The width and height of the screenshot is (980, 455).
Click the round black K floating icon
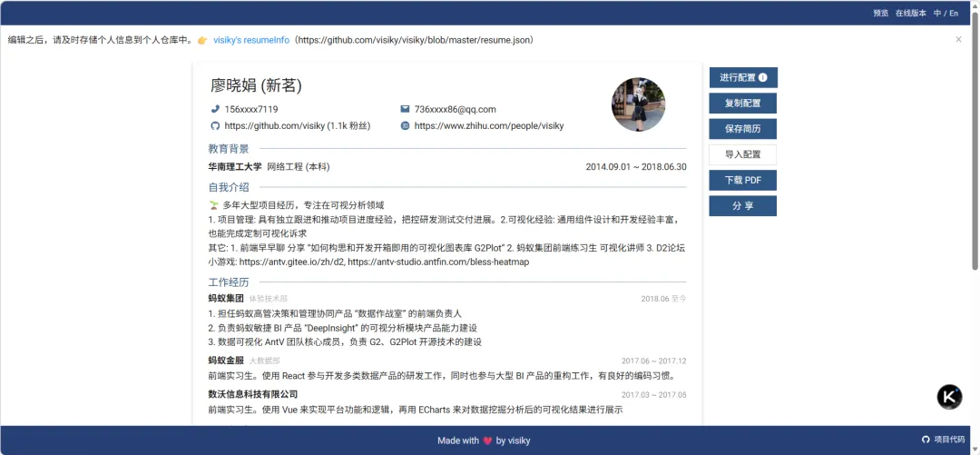[x=949, y=397]
